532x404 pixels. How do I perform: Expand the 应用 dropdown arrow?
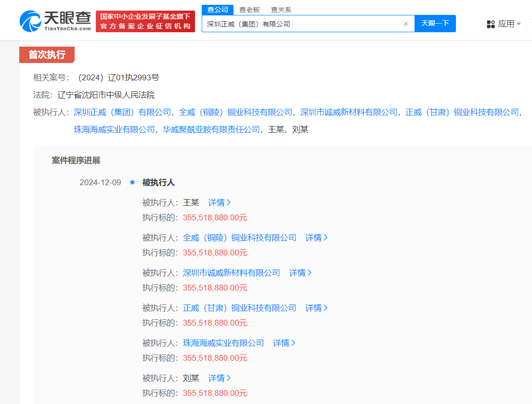click(519, 24)
